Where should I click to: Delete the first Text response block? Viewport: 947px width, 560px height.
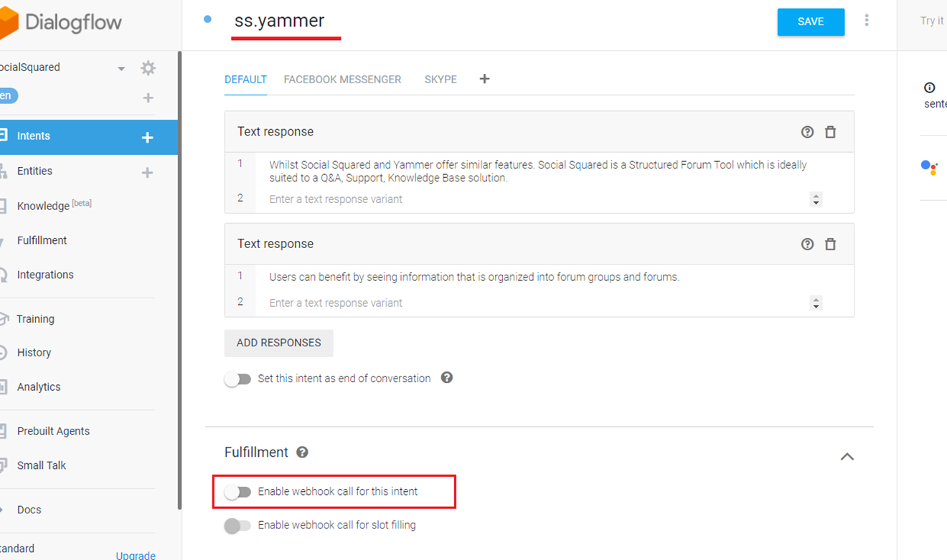830,132
